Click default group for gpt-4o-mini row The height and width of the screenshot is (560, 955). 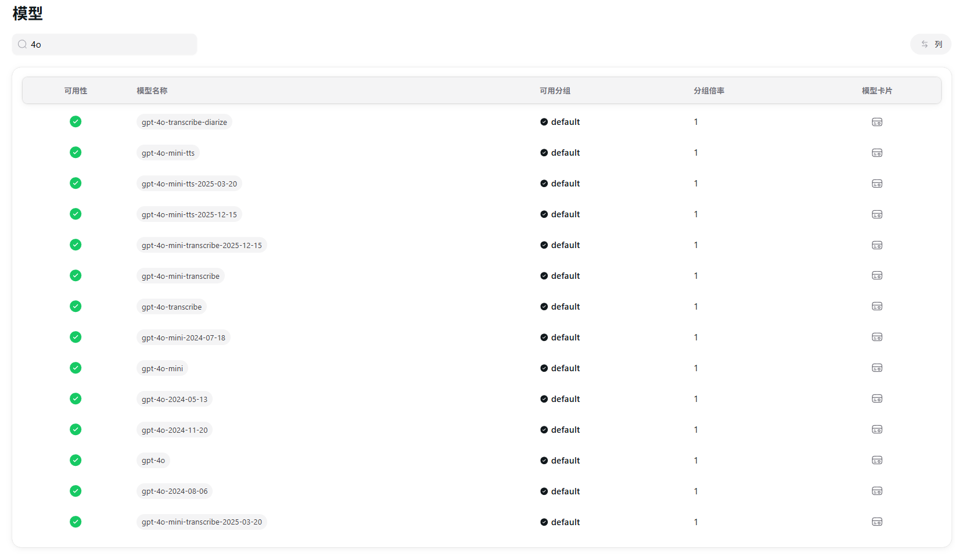(560, 368)
